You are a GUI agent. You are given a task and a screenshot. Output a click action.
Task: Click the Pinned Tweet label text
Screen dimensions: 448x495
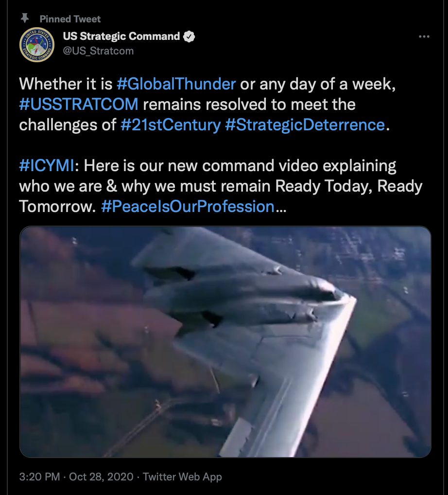70,19
